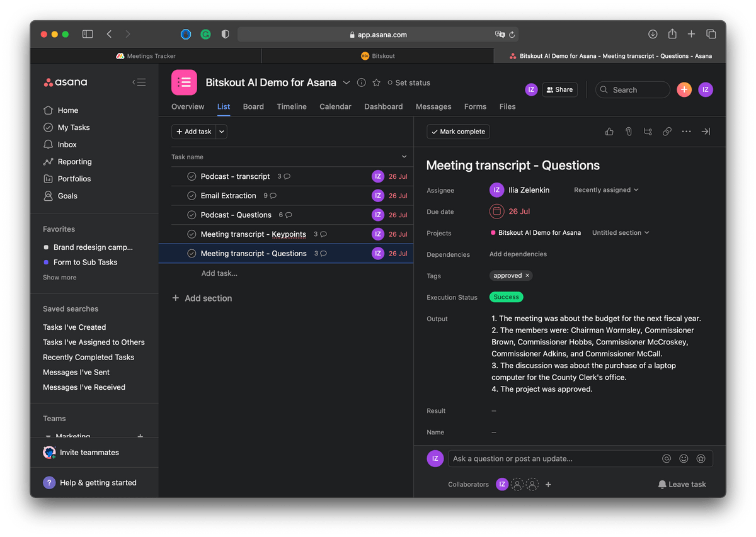
Task: Mention a teammate in comment
Action: point(667,459)
